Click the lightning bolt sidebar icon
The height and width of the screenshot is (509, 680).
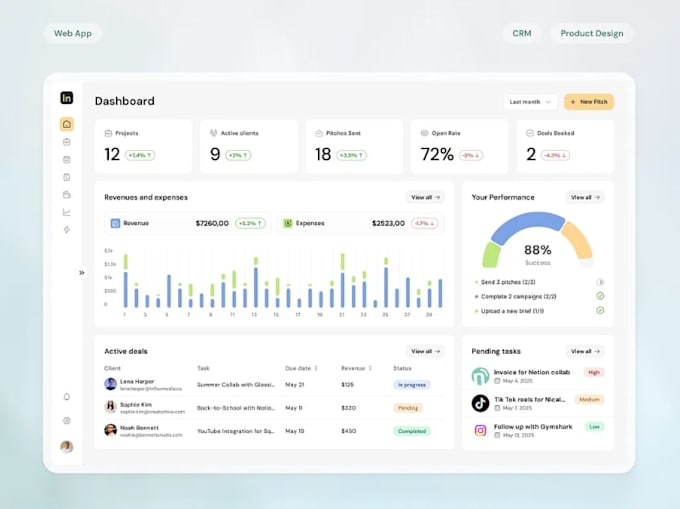pyautogui.click(x=66, y=229)
